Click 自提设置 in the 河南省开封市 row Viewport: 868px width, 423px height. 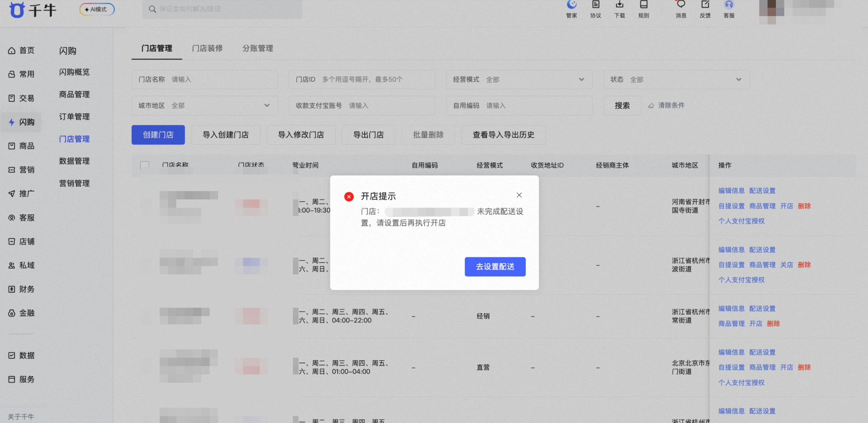coord(731,206)
